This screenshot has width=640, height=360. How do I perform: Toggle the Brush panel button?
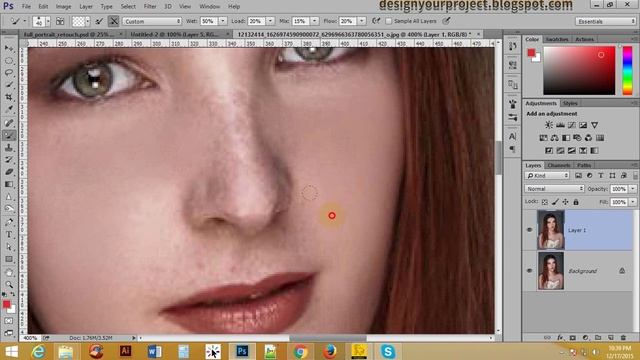pos(60,21)
